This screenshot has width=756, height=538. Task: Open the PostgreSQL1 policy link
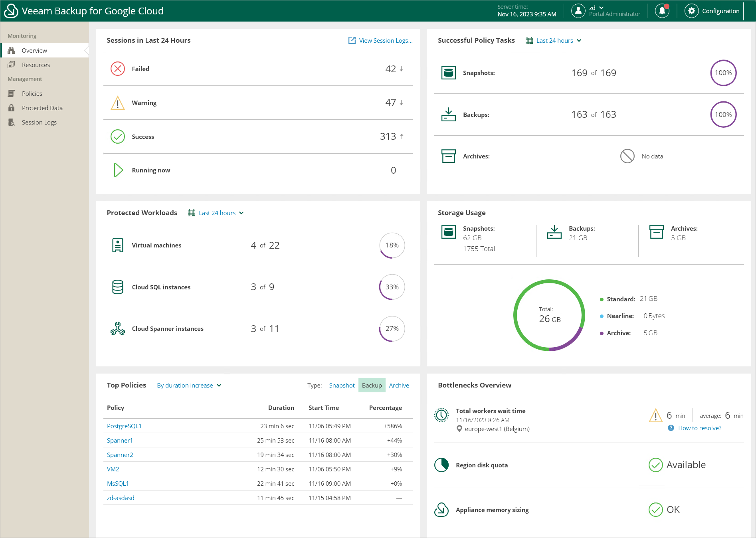tap(124, 426)
